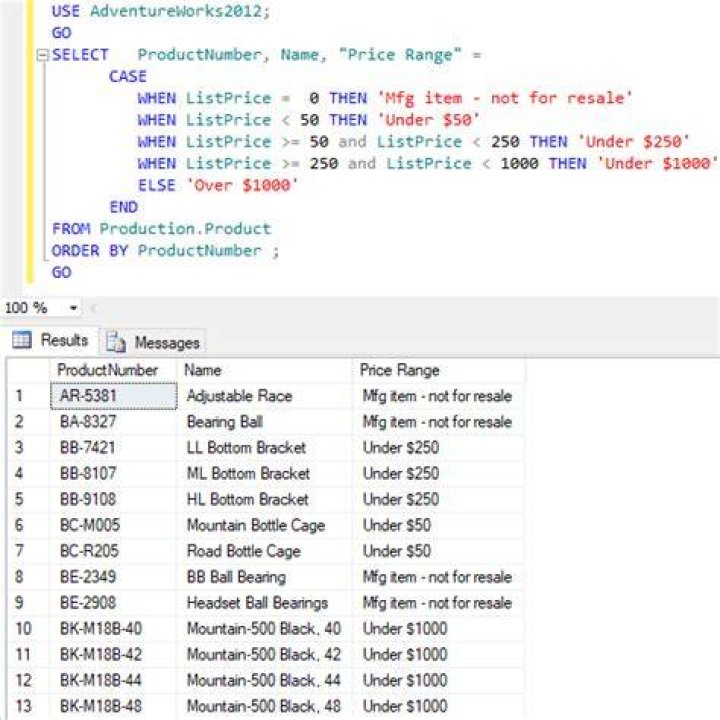Select the Road Bottle Cage cell

(264, 551)
